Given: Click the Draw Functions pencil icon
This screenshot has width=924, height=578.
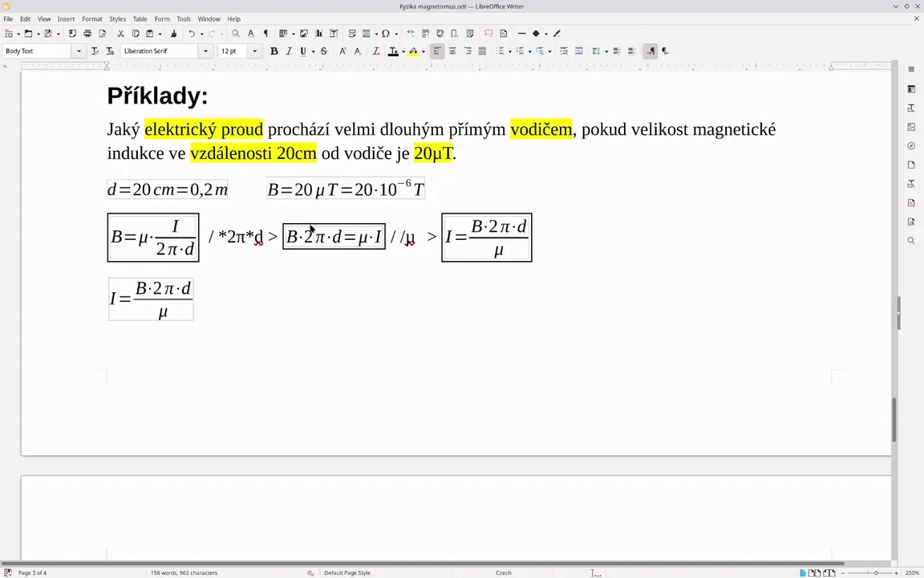Looking at the screenshot, I should (x=557, y=34).
